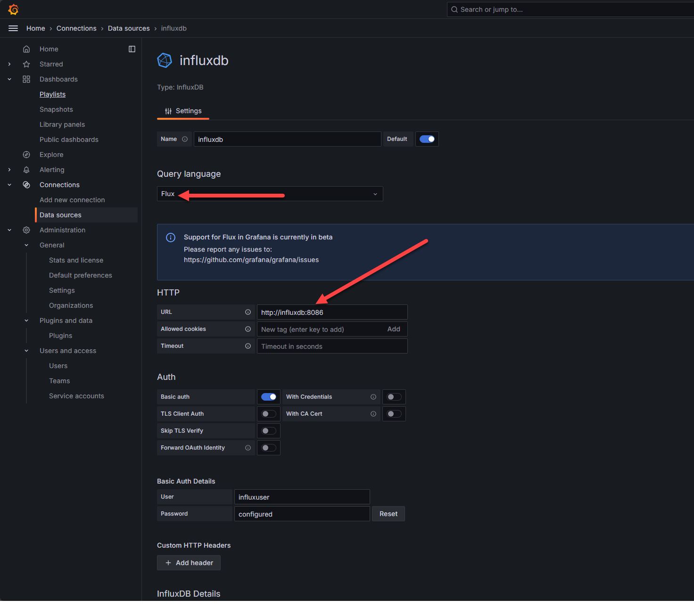Viewport: 694px width, 616px height.
Task: Enable TLS Client Auth switch
Action: [269, 414]
